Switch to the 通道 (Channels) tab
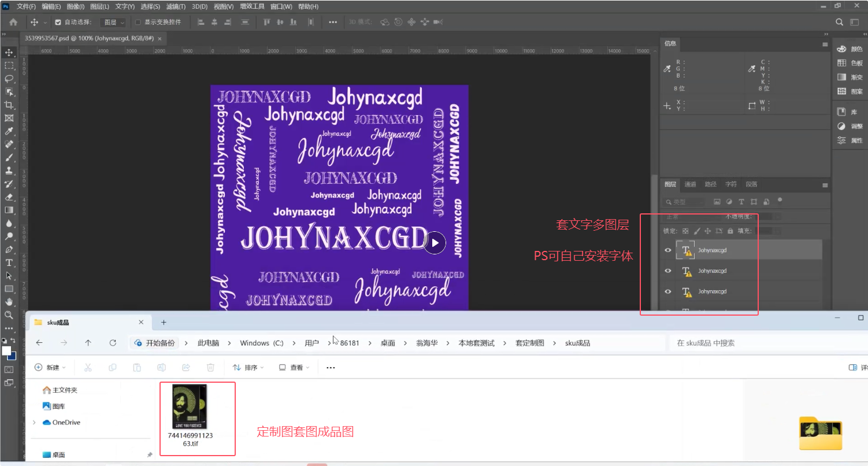 [689, 184]
